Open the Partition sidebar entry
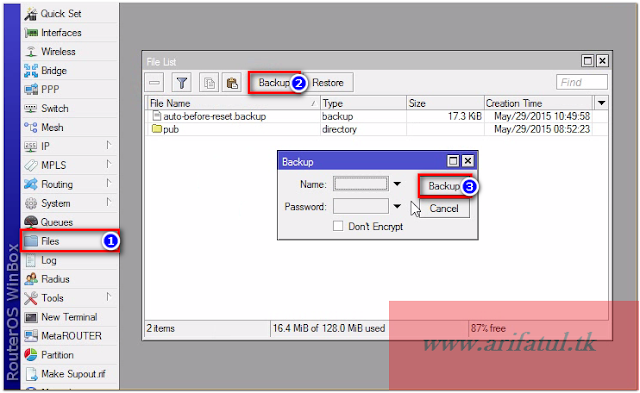The width and height of the screenshot is (640, 393). pyautogui.click(x=69, y=355)
